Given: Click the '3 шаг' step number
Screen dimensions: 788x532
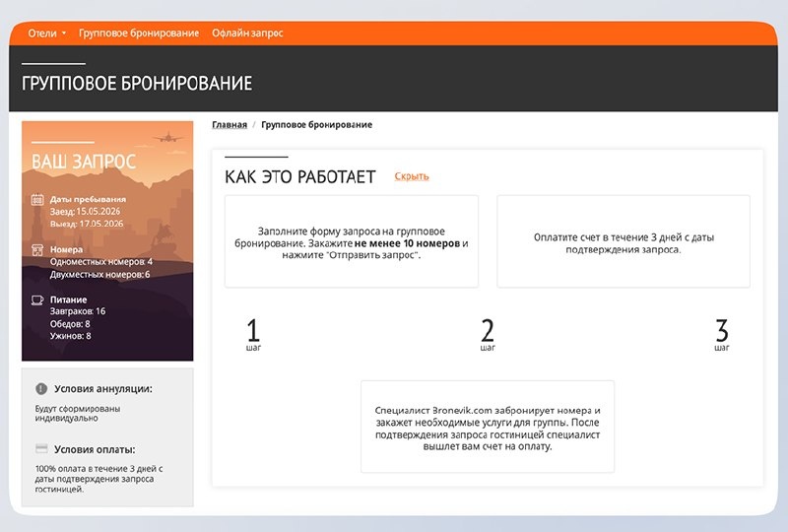Looking at the screenshot, I should tap(722, 334).
